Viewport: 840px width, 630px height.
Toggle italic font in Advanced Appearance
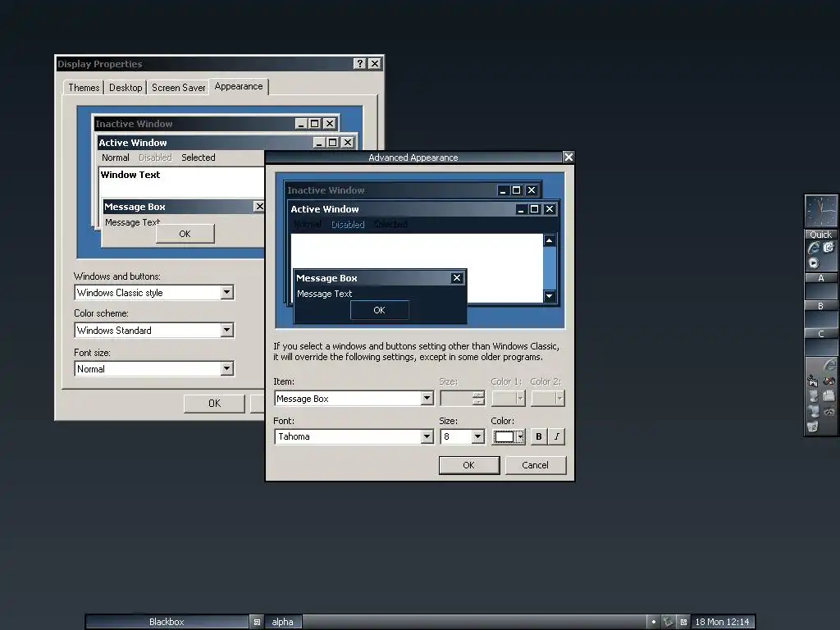point(557,436)
